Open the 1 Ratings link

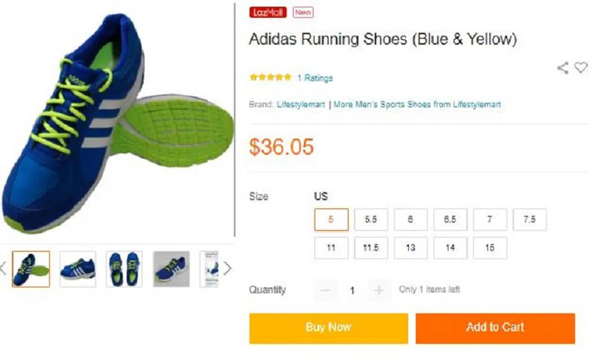[x=315, y=78]
